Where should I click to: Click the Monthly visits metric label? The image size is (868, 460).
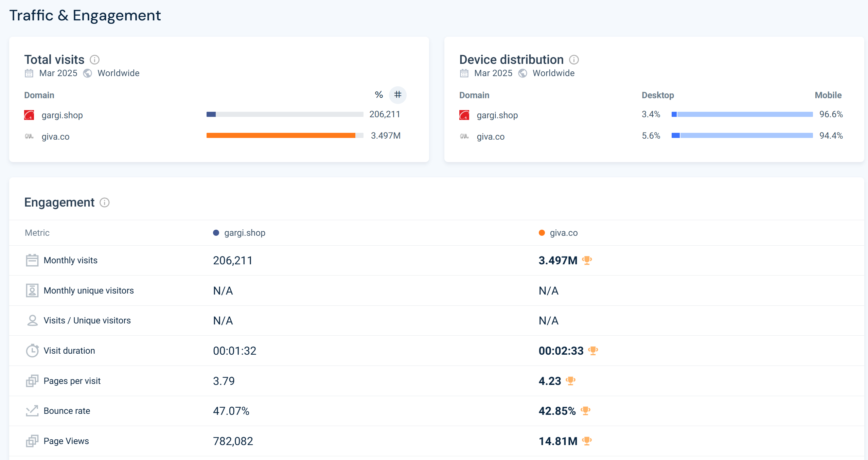[70, 260]
